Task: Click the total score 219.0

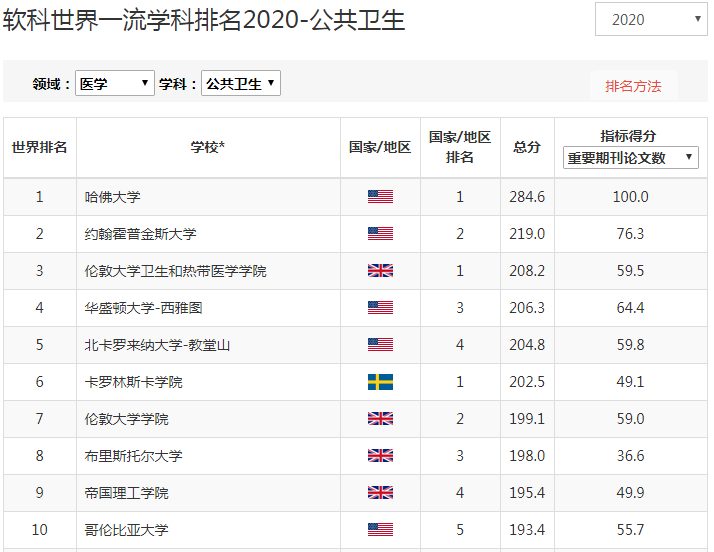Action: pyautogui.click(x=527, y=234)
